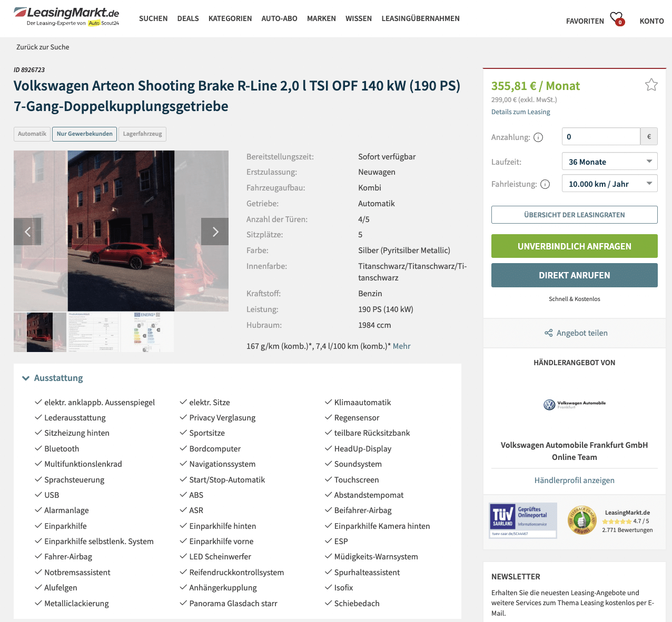Click the Automatik tag

click(x=32, y=134)
